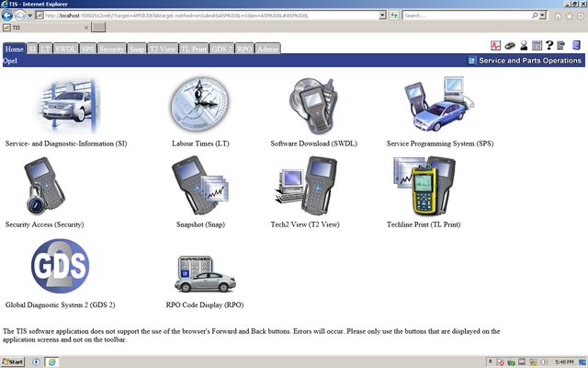Click the black car toolbar icon

[x=510, y=45]
